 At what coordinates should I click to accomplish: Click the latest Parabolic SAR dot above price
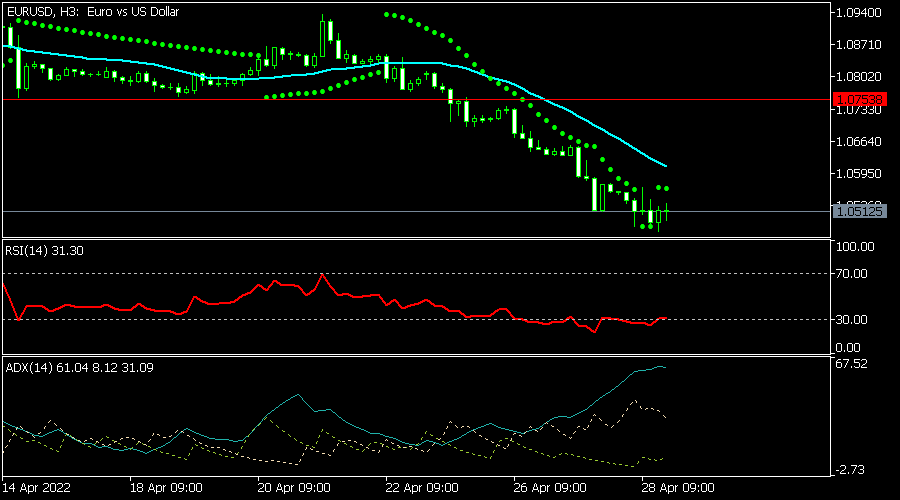click(666, 188)
